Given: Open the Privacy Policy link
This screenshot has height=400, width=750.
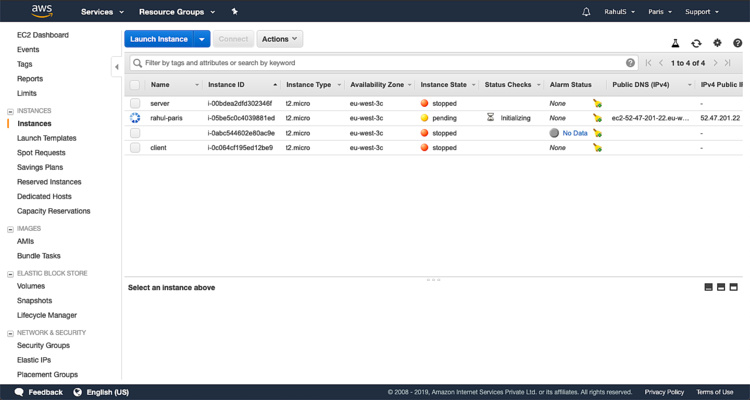Looking at the screenshot, I should 664,392.
